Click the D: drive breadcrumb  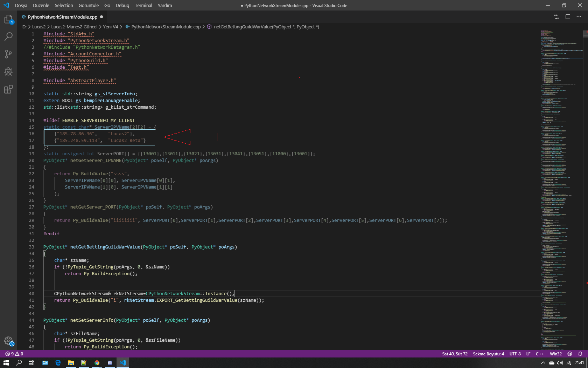[24, 27]
